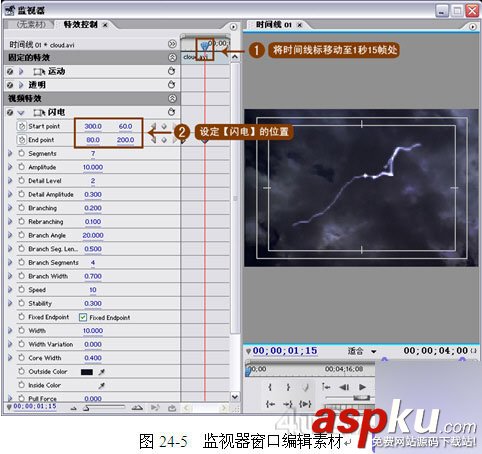This screenshot has height=454, width=482.
Task: Select the 运动 transform box icon
Action: pos(39,72)
